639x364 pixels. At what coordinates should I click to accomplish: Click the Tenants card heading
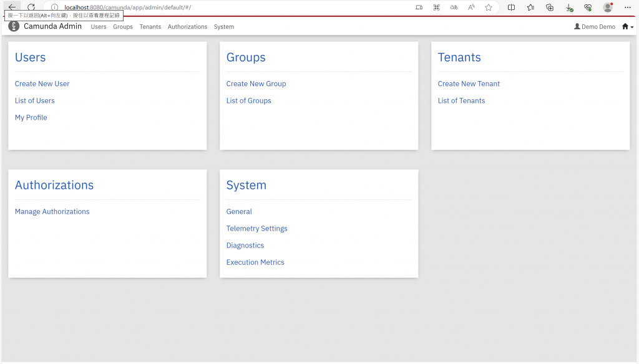pyautogui.click(x=459, y=57)
